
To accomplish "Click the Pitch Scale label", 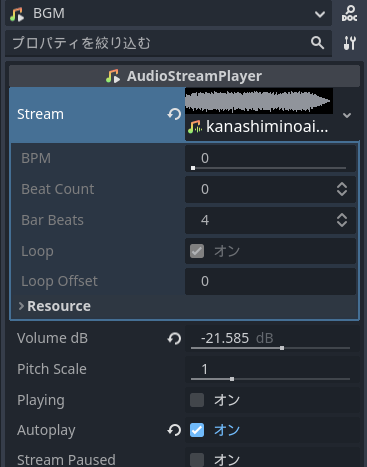I will [x=52, y=369].
